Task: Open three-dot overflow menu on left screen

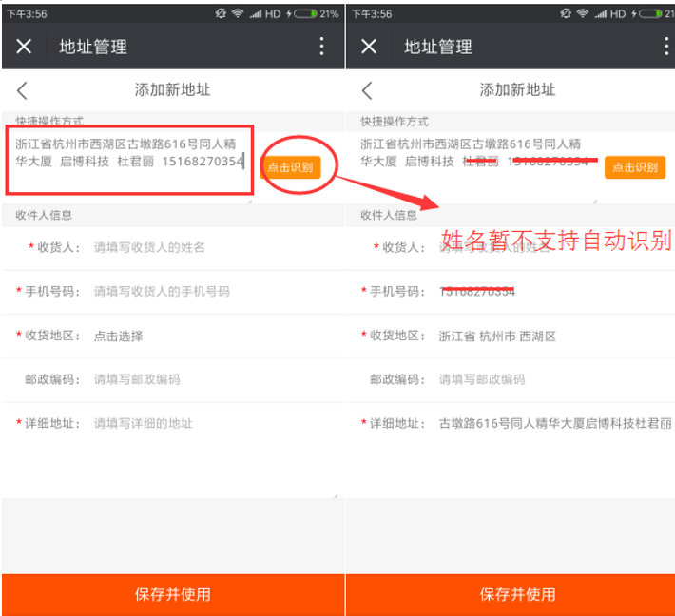Action: [x=321, y=47]
